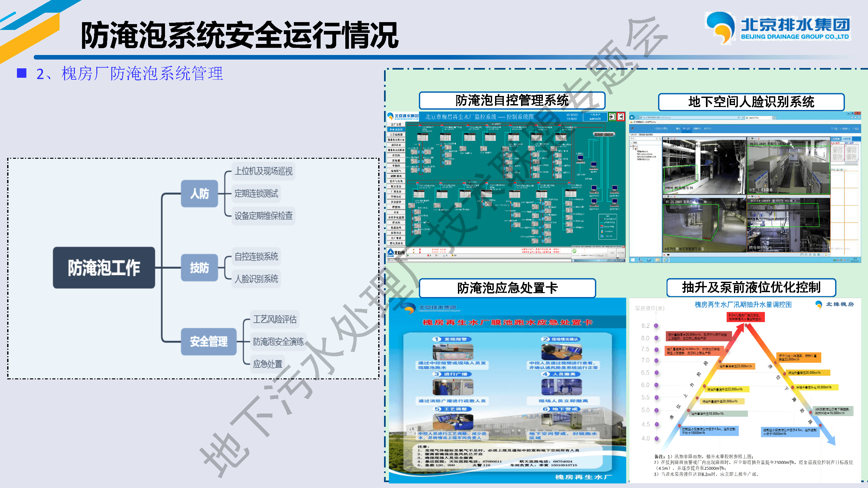Select the 安全管理 mind map node
Screen dimensions: 868x488
coord(209,342)
